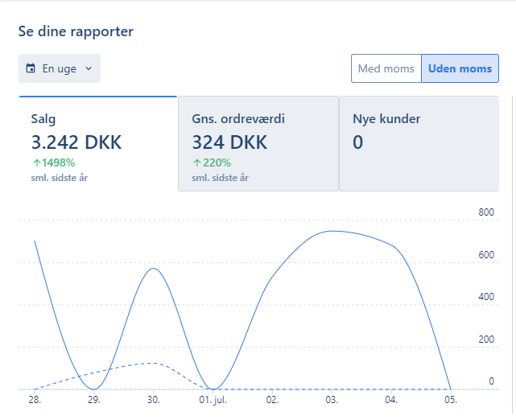Switch to Med moms view

[386, 68]
